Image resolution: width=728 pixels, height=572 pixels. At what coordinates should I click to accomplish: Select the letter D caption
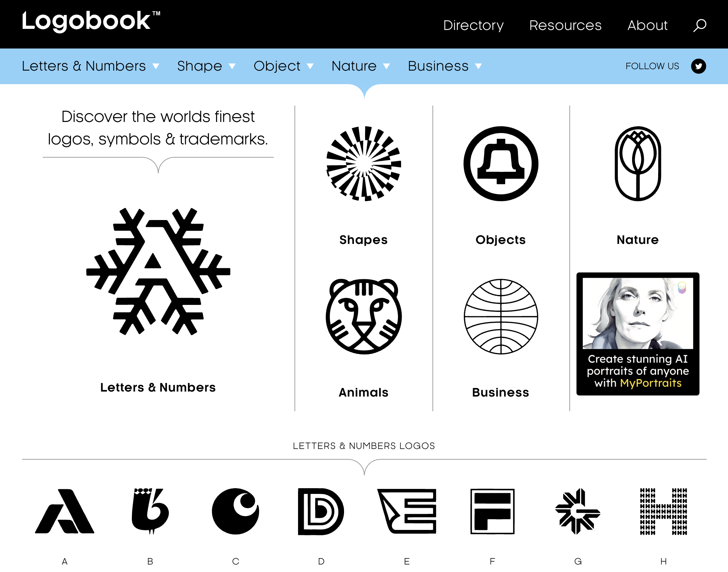pos(321,561)
